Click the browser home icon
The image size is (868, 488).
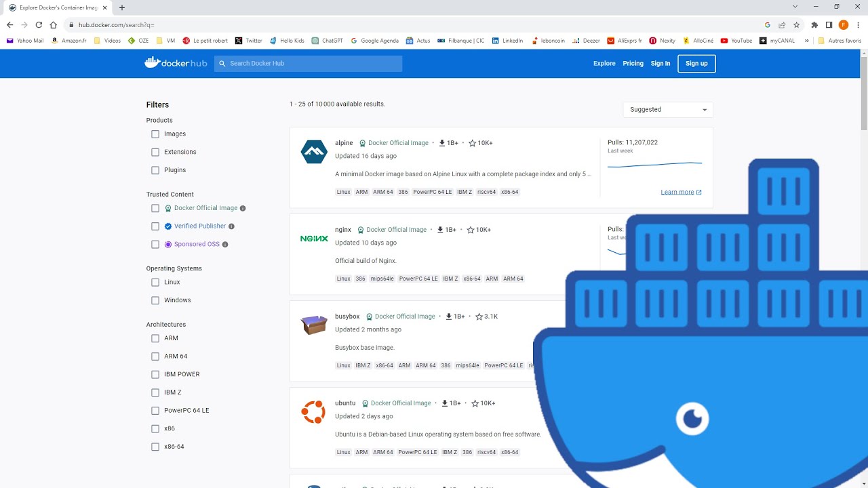pos(54,25)
